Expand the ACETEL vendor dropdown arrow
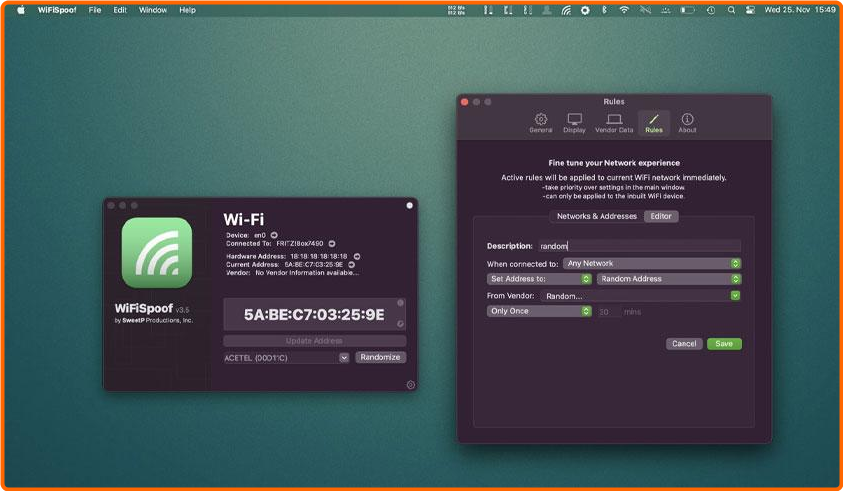 pyautogui.click(x=344, y=358)
